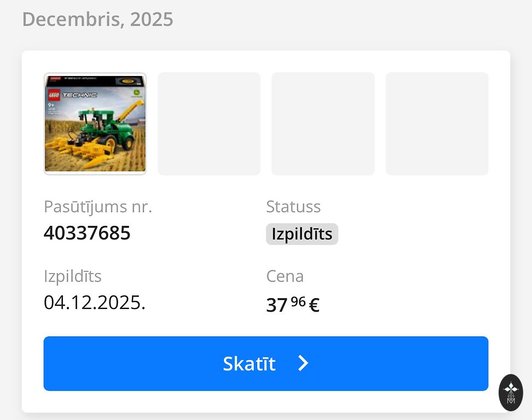Click the chevron arrow inside the Skatīt button
Screen dimensions: 532x420
tap(303, 364)
